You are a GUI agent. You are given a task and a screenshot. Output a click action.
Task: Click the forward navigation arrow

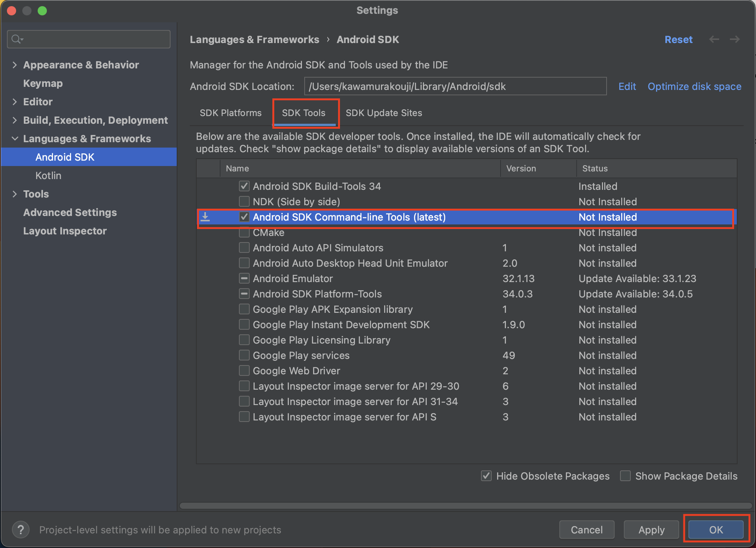click(x=734, y=40)
